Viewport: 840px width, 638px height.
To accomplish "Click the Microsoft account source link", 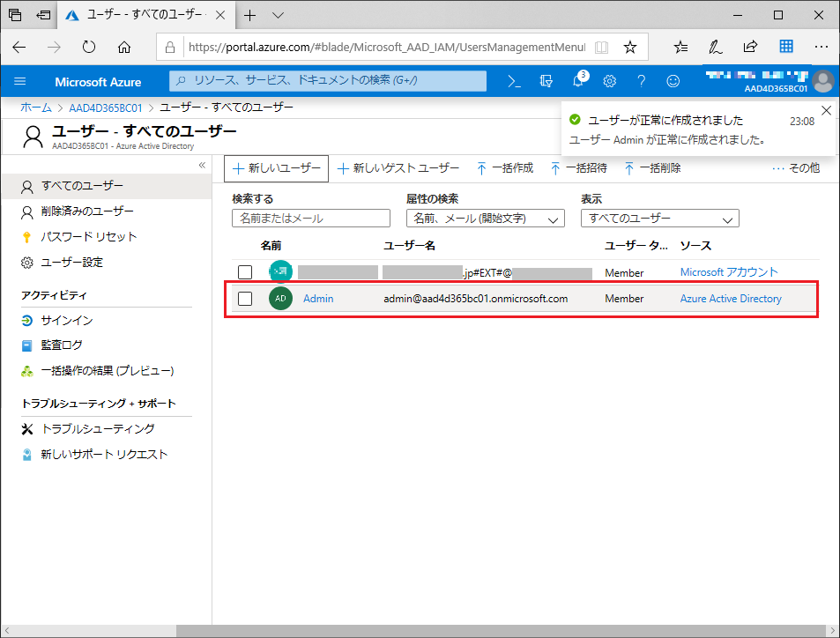I will point(729,272).
